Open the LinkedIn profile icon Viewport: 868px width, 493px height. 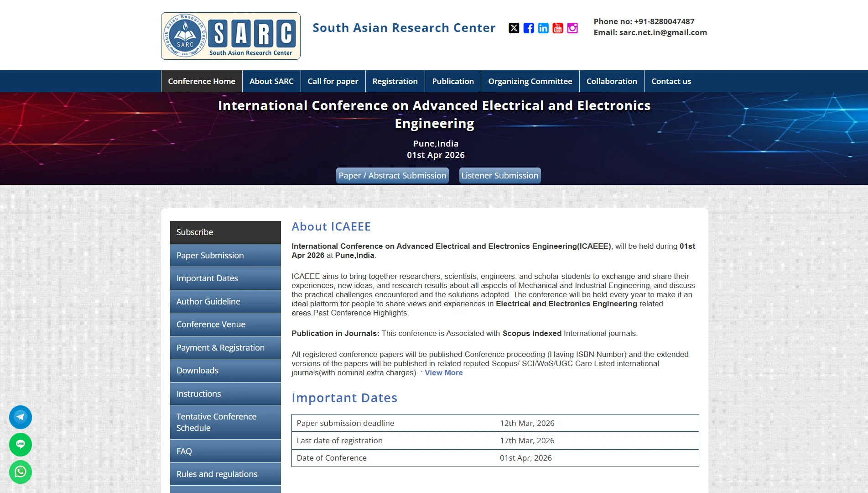tap(543, 28)
